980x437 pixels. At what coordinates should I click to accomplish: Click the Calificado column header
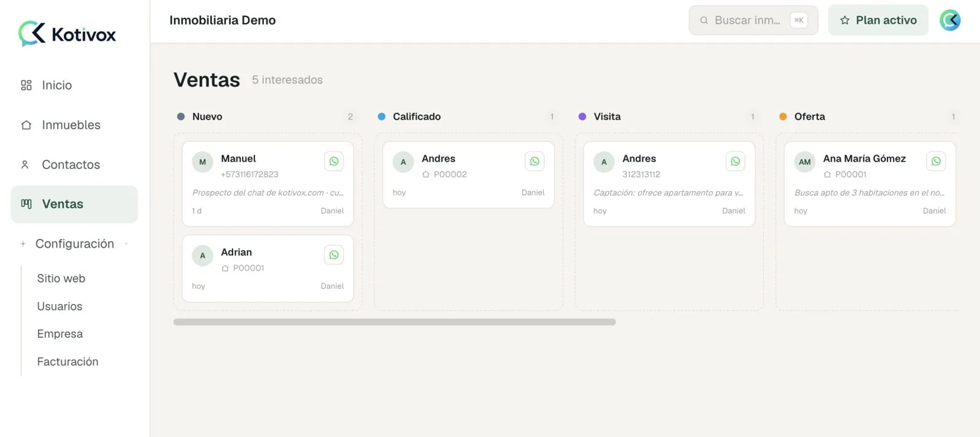point(417,116)
